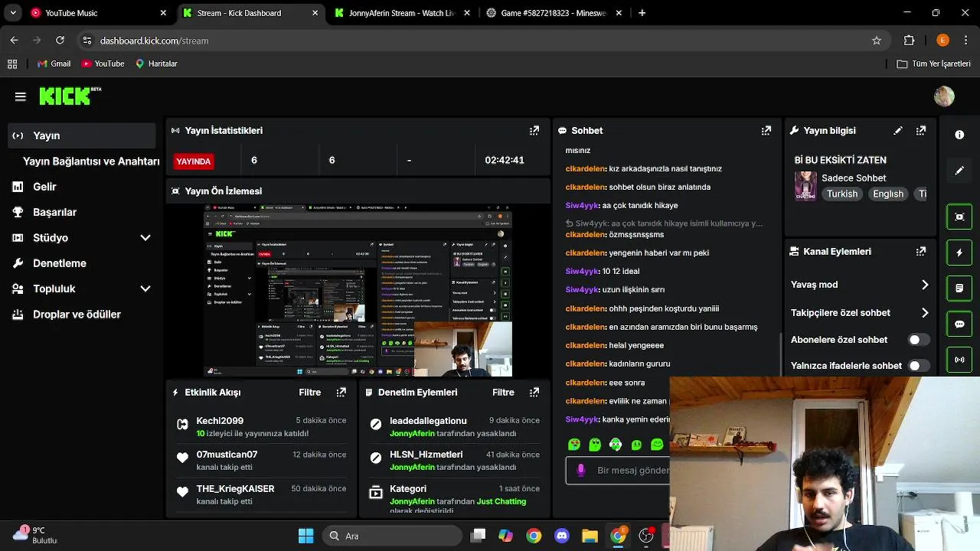The height and width of the screenshot is (551, 980).
Task: Open the Filtre menu in Etkinlik Akışı
Action: tap(310, 393)
